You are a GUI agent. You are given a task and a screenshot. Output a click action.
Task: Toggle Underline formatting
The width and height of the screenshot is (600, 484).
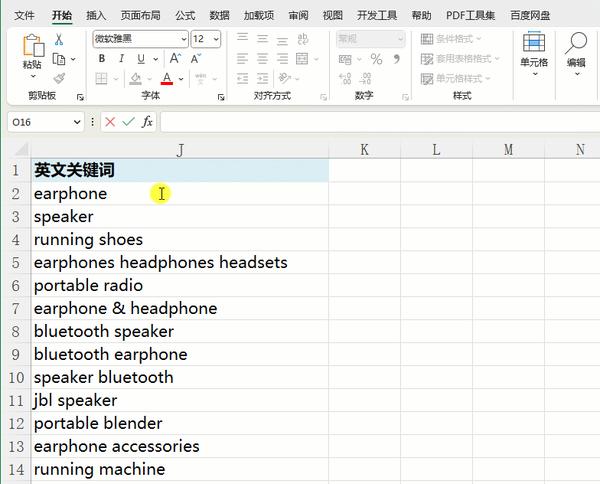click(141, 59)
